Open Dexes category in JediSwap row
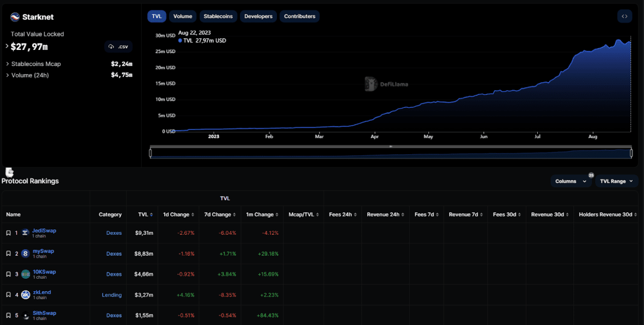Viewport: 644px width, 325px height. (114, 233)
